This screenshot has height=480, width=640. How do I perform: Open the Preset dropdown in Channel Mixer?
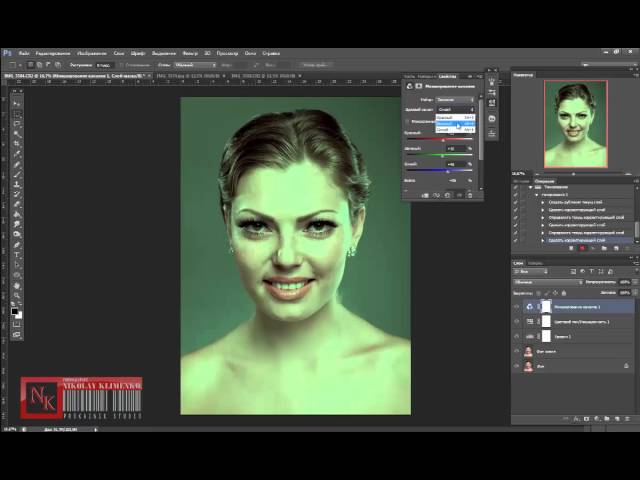click(x=455, y=100)
